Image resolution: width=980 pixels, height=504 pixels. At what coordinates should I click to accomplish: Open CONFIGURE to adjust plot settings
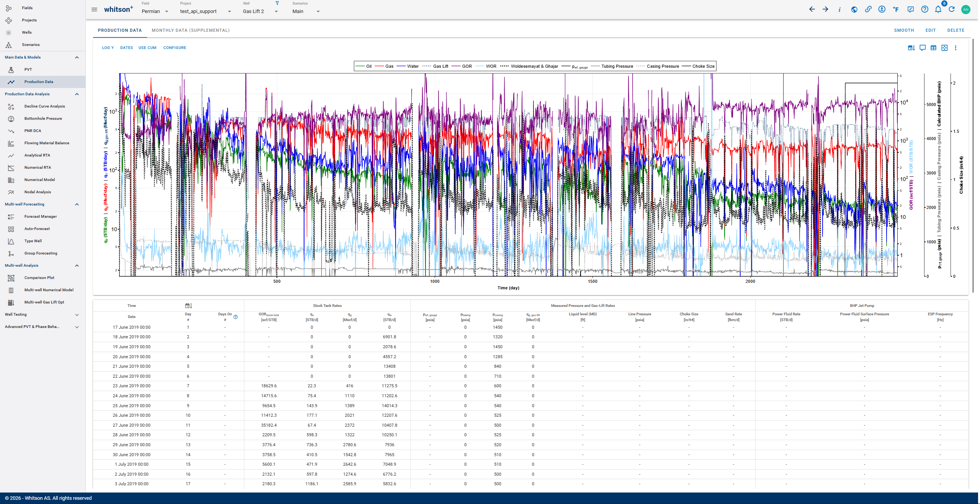[175, 47]
